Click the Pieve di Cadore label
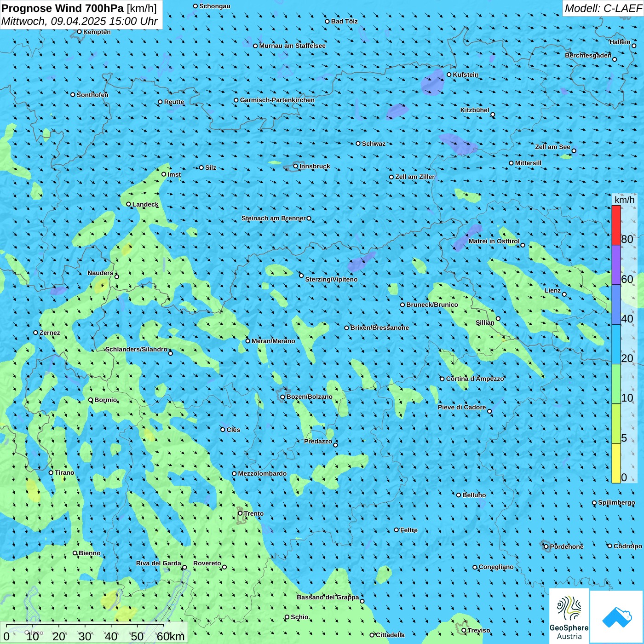Screen dimensions: 644x644 pos(462,407)
